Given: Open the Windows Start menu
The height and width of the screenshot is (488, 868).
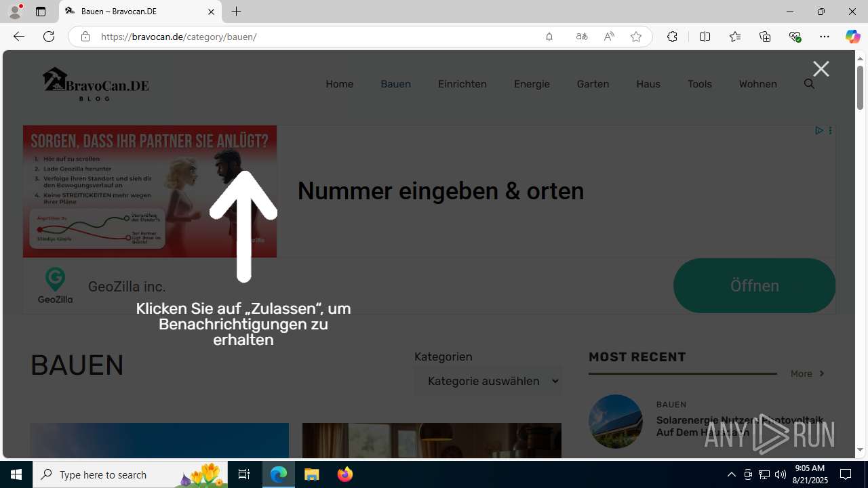Looking at the screenshot, I should coord(16,474).
